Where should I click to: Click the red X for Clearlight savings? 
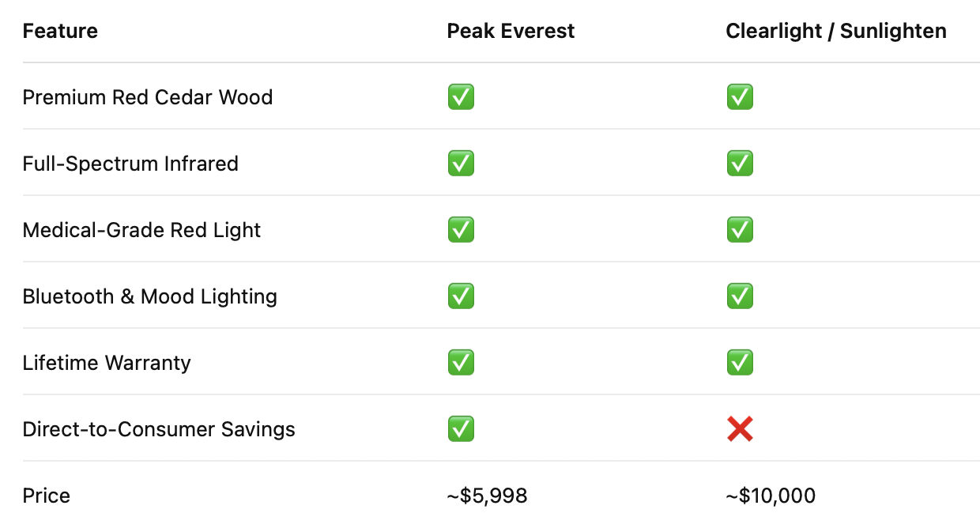740,429
